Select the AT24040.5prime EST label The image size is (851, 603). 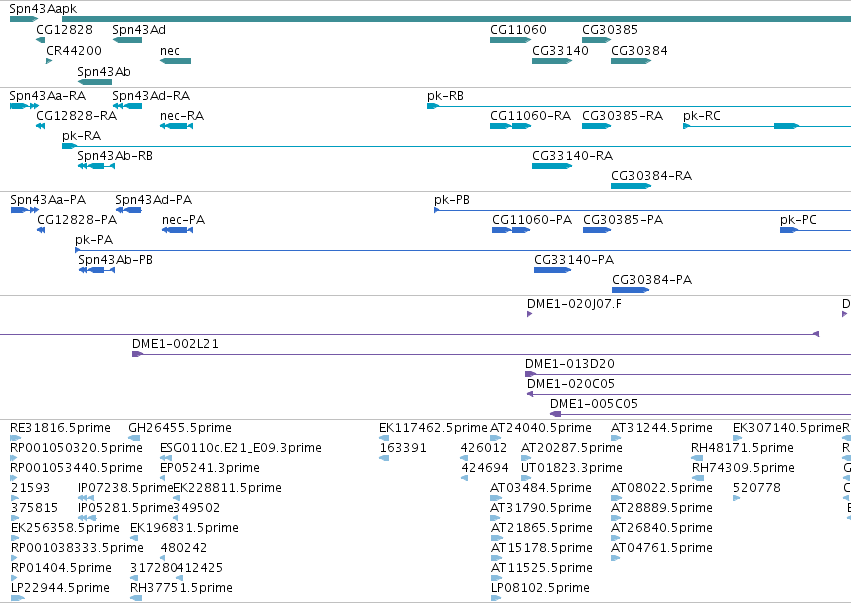pos(541,429)
